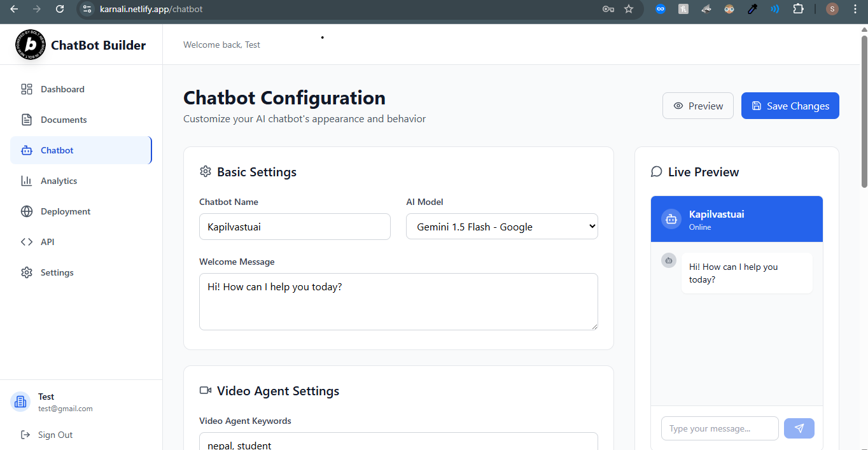Click the Welcome Message text area
The width and height of the screenshot is (868, 450).
tap(398, 302)
